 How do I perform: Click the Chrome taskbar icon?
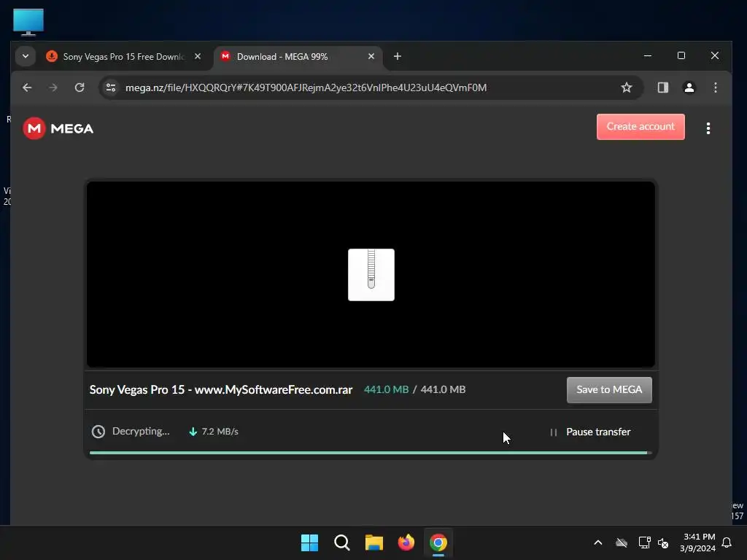click(438, 542)
